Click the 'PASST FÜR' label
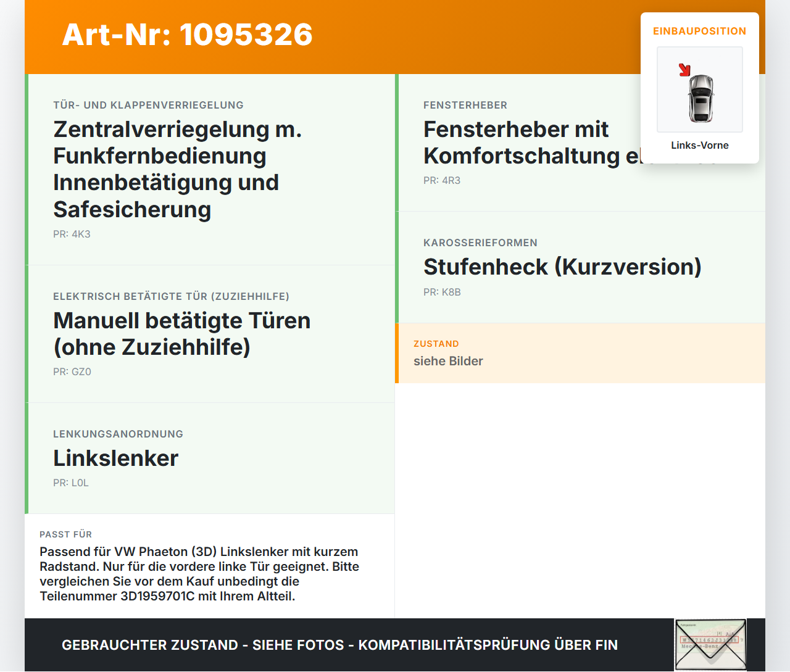Image resolution: width=790 pixels, height=672 pixels. click(65, 534)
